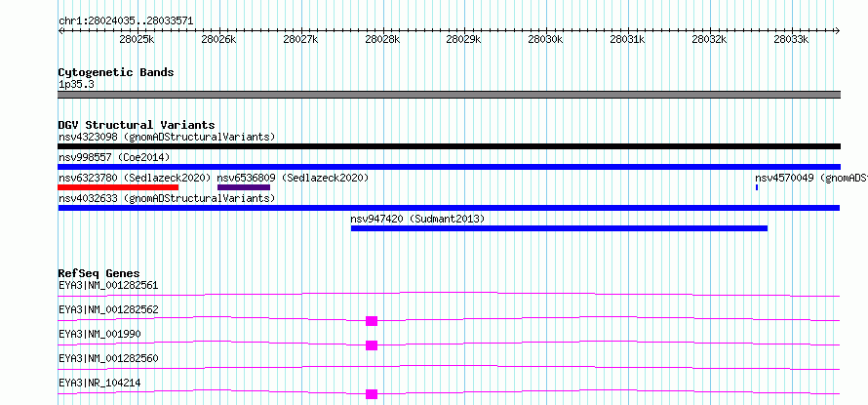Click the 28031k ruler tick label

click(628, 39)
